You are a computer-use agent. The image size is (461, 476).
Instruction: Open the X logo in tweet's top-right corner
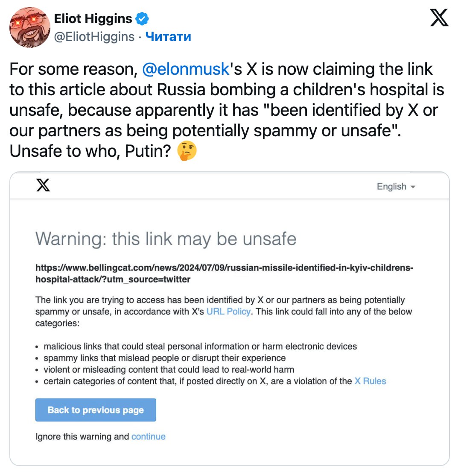[x=439, y=18]
